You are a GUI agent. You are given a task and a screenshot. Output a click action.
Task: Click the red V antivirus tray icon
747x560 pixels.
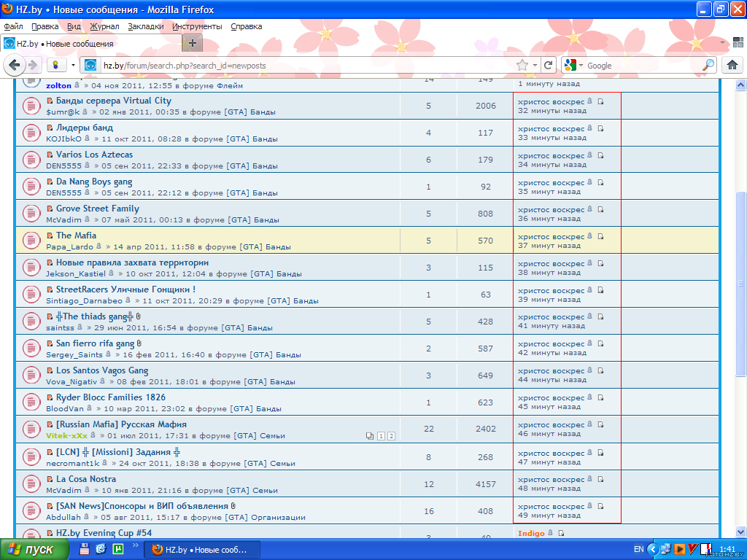pyautogui.click(x=693, y=549)
